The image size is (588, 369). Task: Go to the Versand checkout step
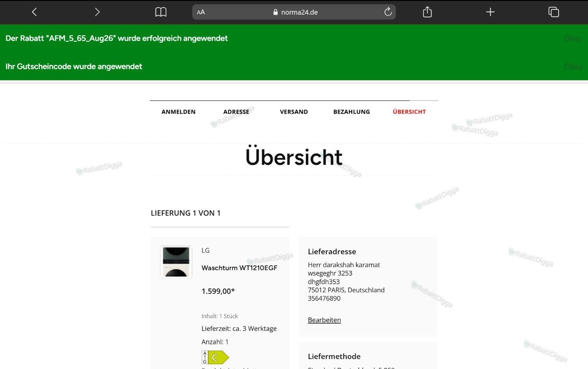click(x=294, y=112)
